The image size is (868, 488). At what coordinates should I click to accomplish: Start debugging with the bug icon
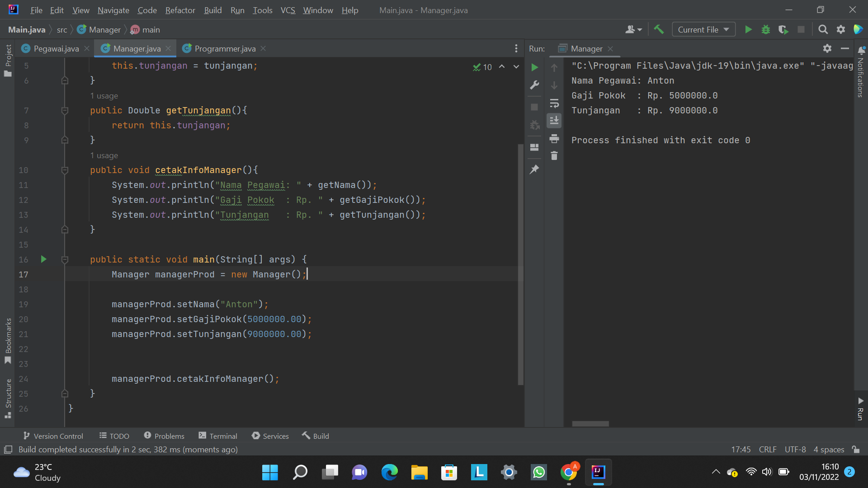tap(766, 29)
